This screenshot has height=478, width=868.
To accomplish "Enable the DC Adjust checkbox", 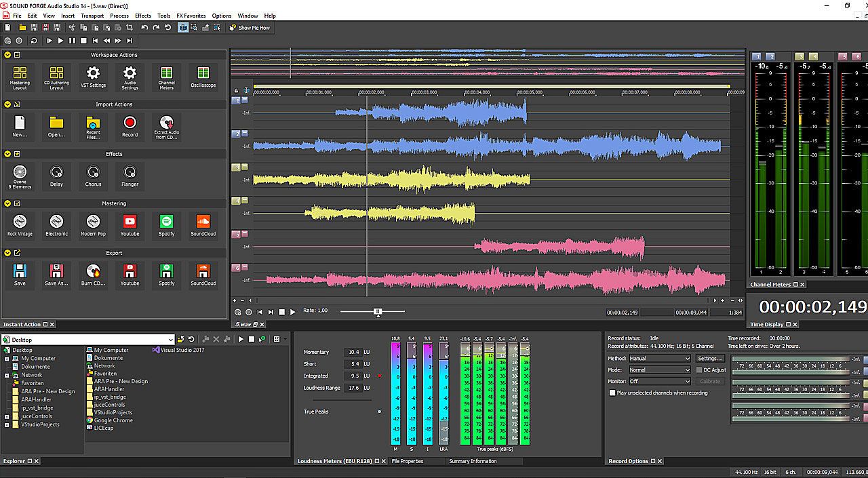I will [699, 370].
